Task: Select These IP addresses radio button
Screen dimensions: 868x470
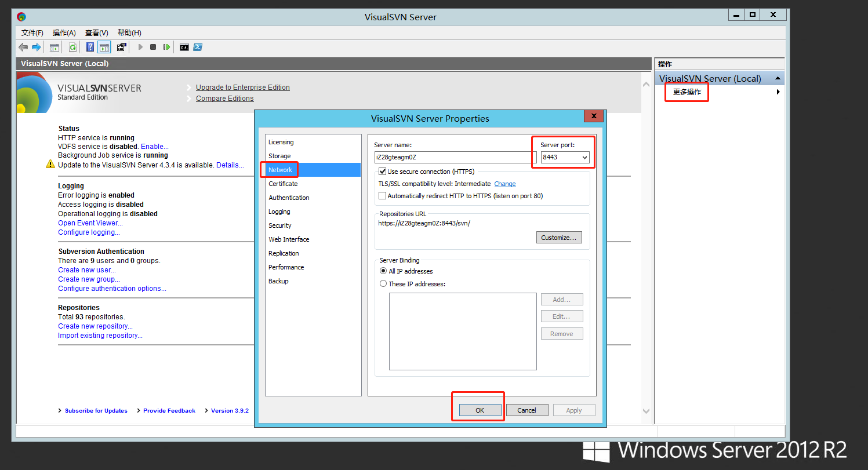Action: click(383, 284)
